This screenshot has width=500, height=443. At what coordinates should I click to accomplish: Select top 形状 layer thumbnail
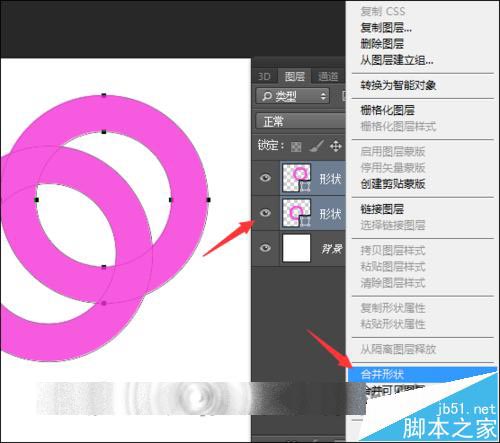[x=296, y=178]
